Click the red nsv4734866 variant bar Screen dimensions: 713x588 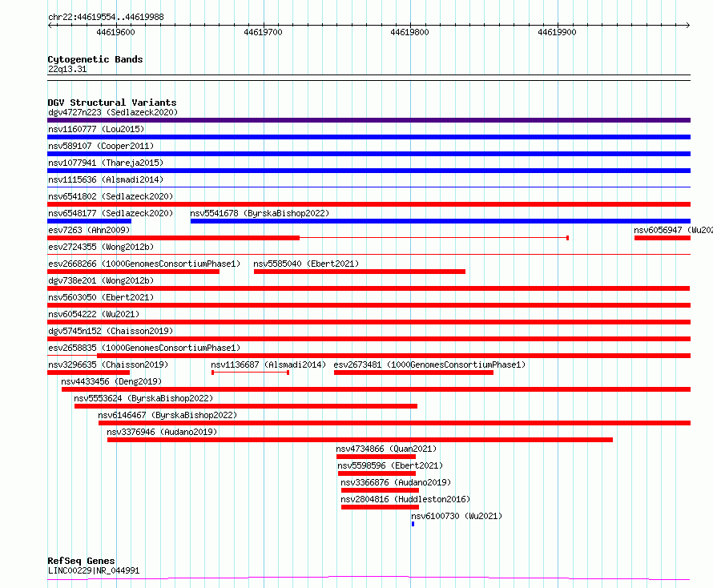[x=376, y=457]
